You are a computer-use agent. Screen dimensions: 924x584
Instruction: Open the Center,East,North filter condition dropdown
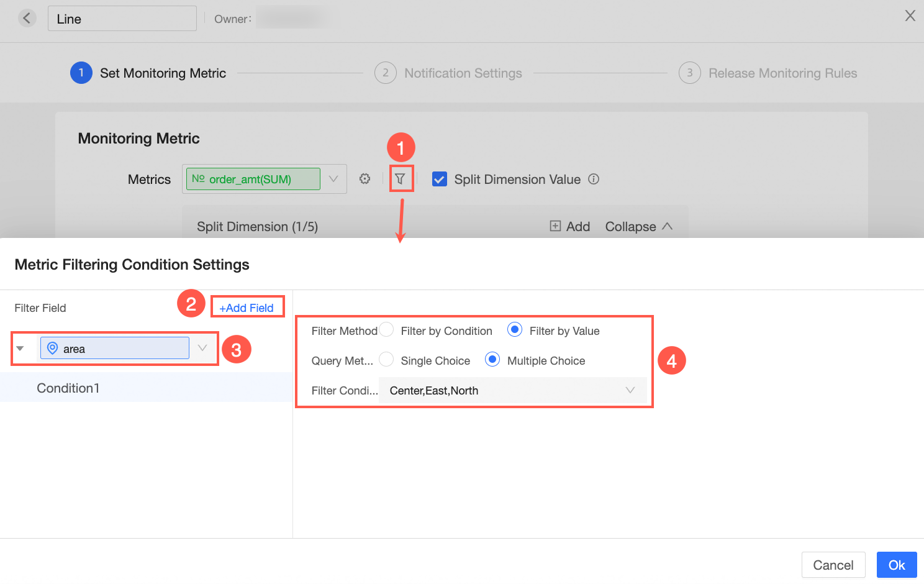pyautogui.click(x=512, y=390)
